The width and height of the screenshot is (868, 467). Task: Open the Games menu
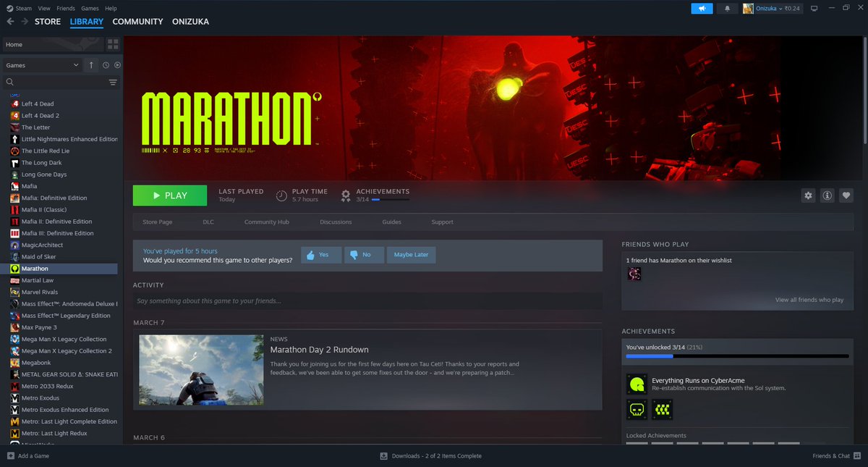point(90,8)
